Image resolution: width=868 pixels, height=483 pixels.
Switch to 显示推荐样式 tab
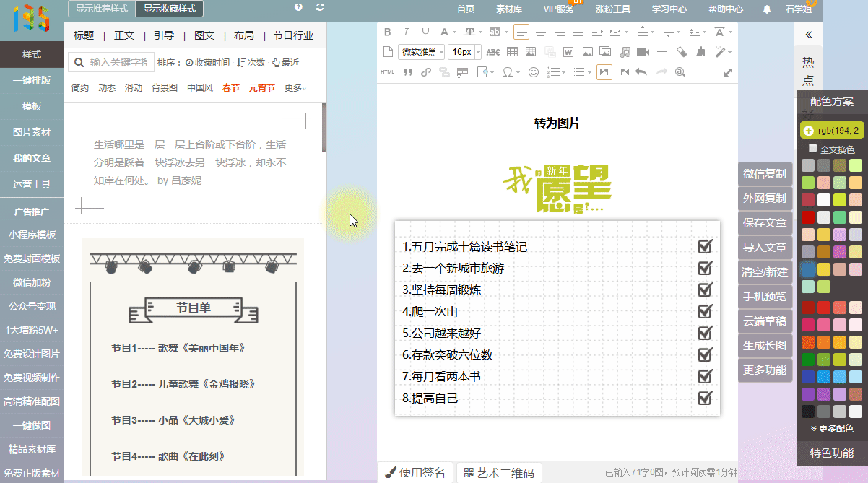(101, 9)
